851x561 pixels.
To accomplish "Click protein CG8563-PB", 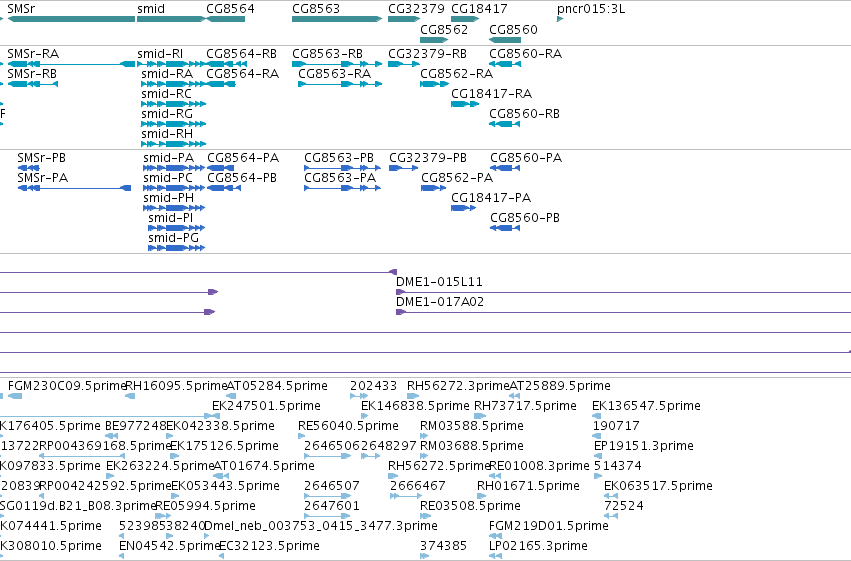I will click(339, 158).
